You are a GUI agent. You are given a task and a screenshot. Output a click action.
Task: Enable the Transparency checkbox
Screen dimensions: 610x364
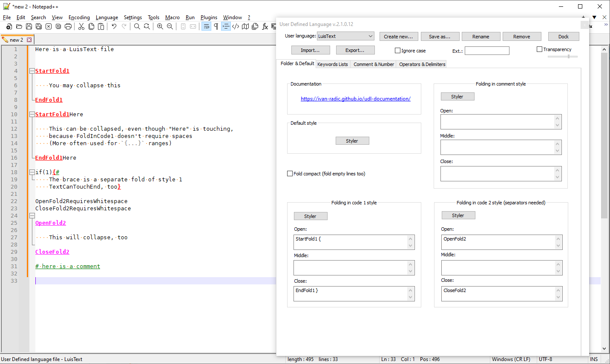[x=539, y=49]
